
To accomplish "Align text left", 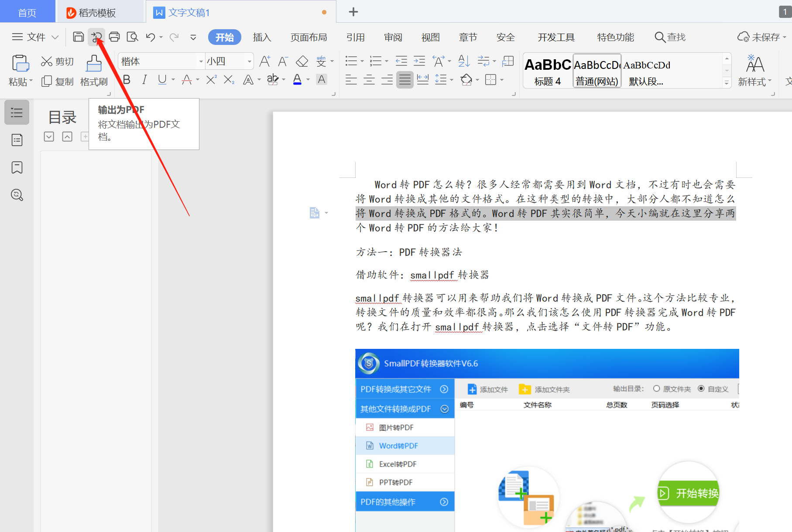I will 351,80.
